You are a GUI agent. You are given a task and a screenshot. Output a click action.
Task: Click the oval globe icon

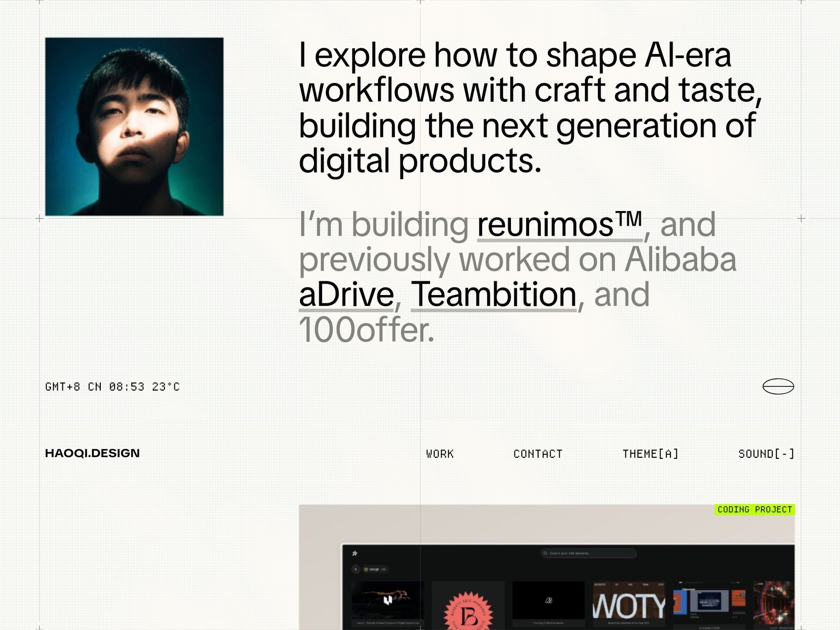click(x=778, y=386)
